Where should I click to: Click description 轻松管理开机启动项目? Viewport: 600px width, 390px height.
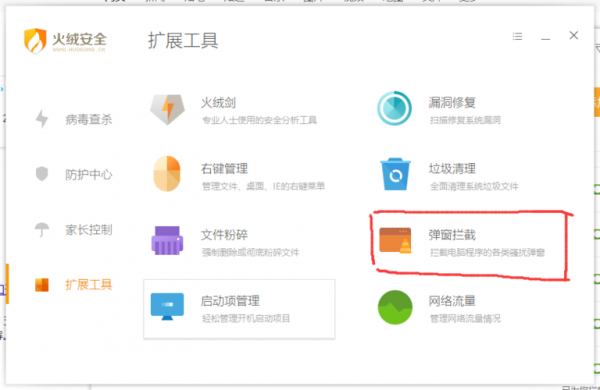click(x=246, y=318)
